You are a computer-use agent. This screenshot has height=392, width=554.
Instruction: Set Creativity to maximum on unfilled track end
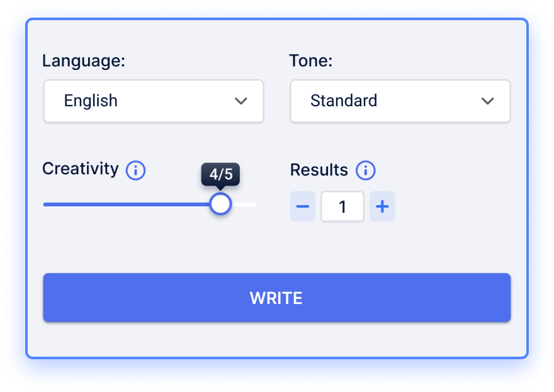point(254,204)
